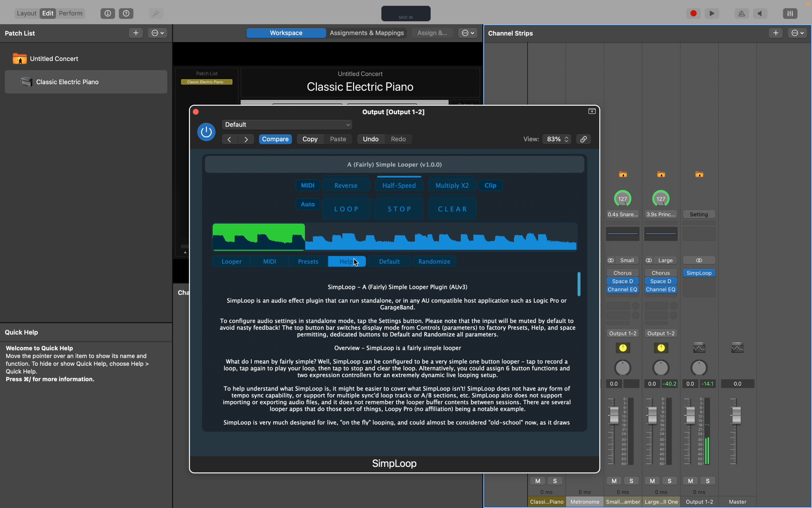Click the 127 send knob on Large Hall strip
Screen dimensions: 812x508
coord(661,199)
